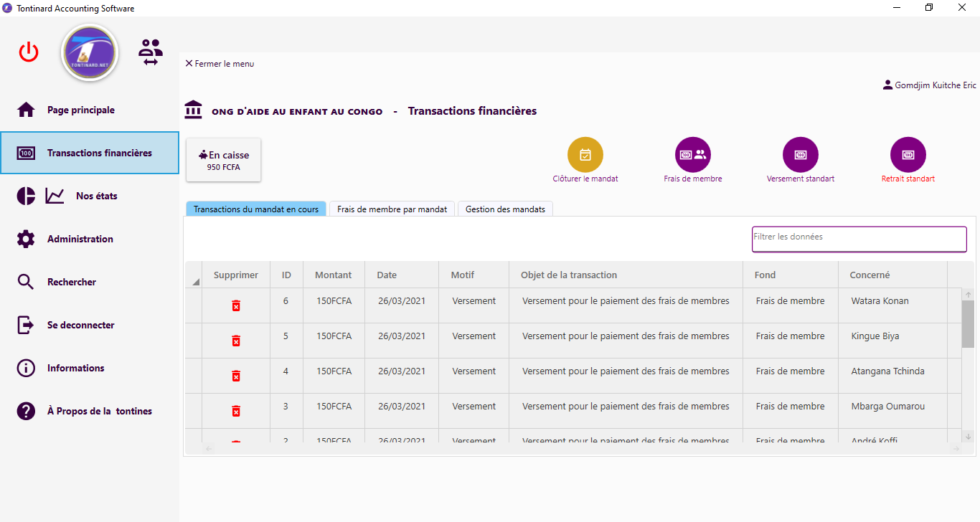Viewport: 980px width, 522px height.
Task: Click the Clôturer le mandat yellow icon
Action: [585, 154]
